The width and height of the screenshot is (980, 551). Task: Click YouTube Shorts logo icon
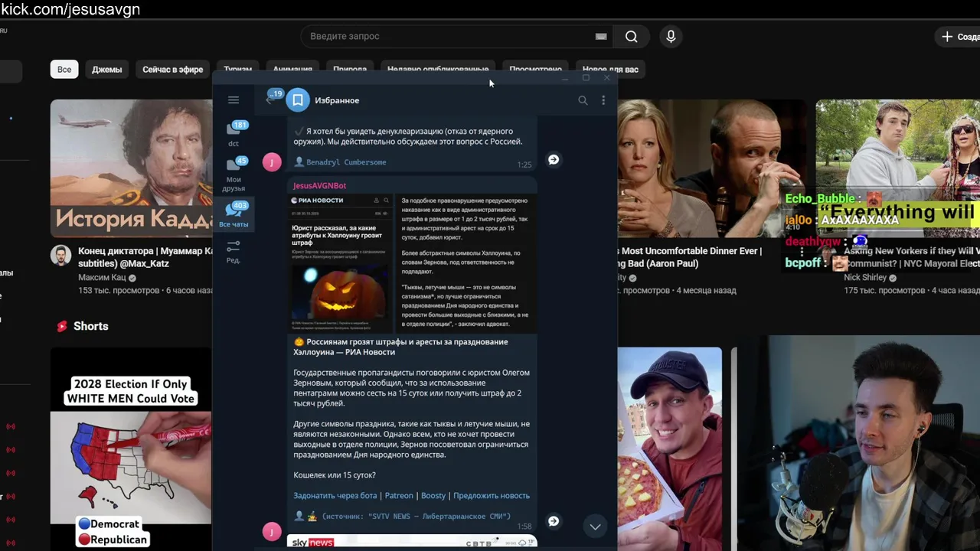click(62, 326)
